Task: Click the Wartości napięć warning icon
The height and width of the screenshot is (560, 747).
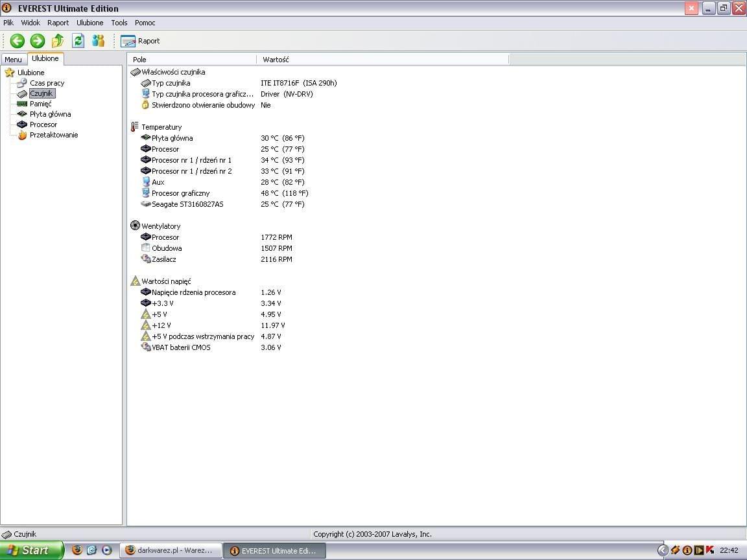Action: coord(136,281)
